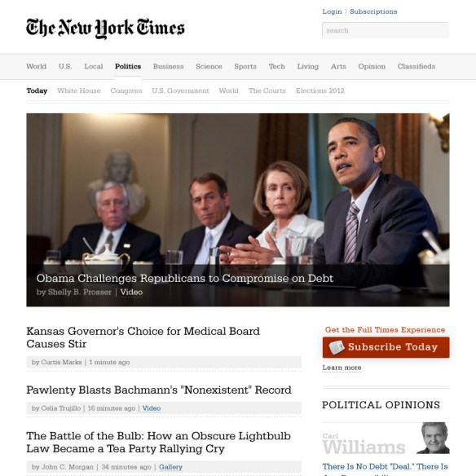The width and height of the screenshot is (476, 476).
Task: Open the Opinion section tab
Action: click(372, 66)
